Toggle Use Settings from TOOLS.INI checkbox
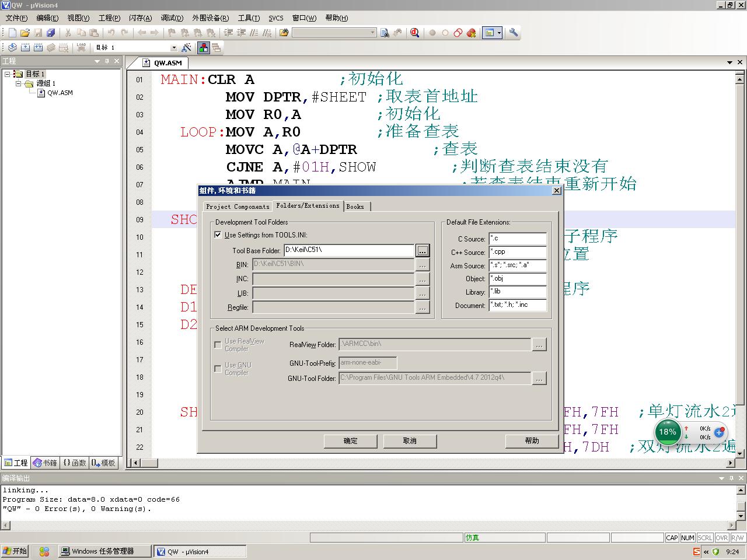This screenshot has height=560, width=747. point(218,235)
